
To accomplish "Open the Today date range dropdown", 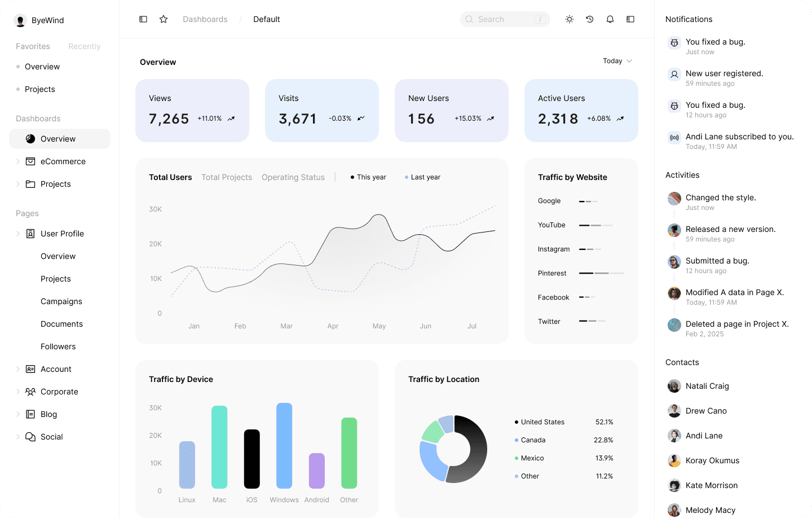I will 617,61.
